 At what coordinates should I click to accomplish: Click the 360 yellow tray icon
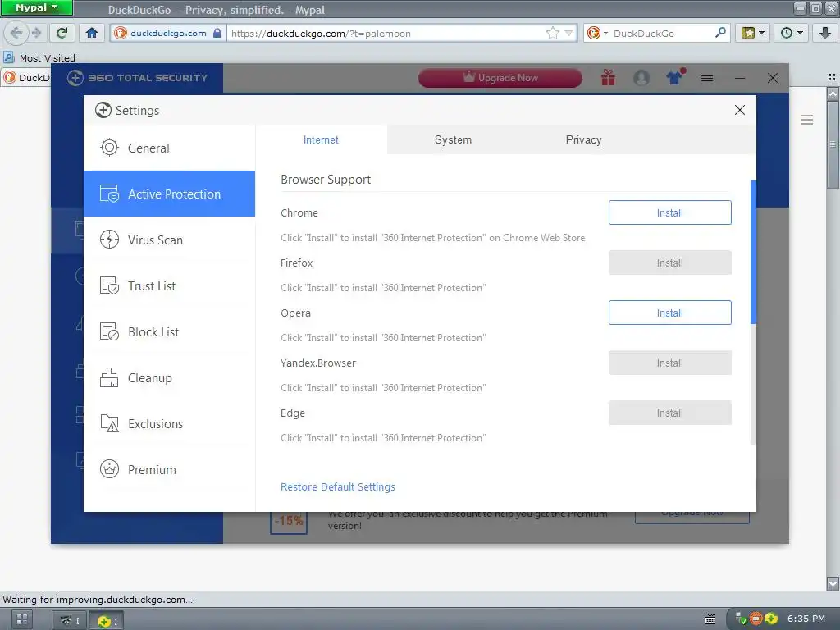click(771, 619)
